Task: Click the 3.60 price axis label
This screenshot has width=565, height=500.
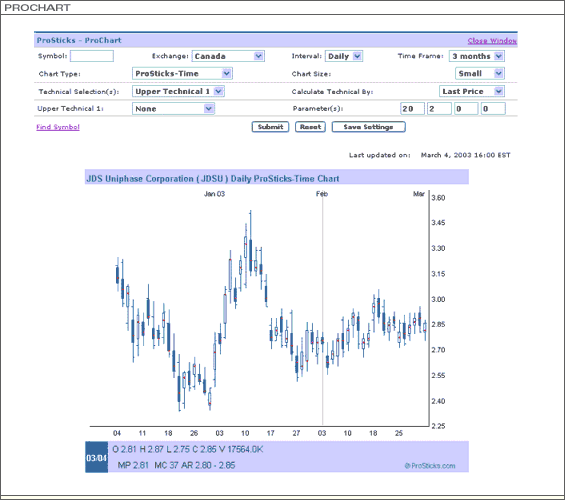Action: click(x=438, y=198)
